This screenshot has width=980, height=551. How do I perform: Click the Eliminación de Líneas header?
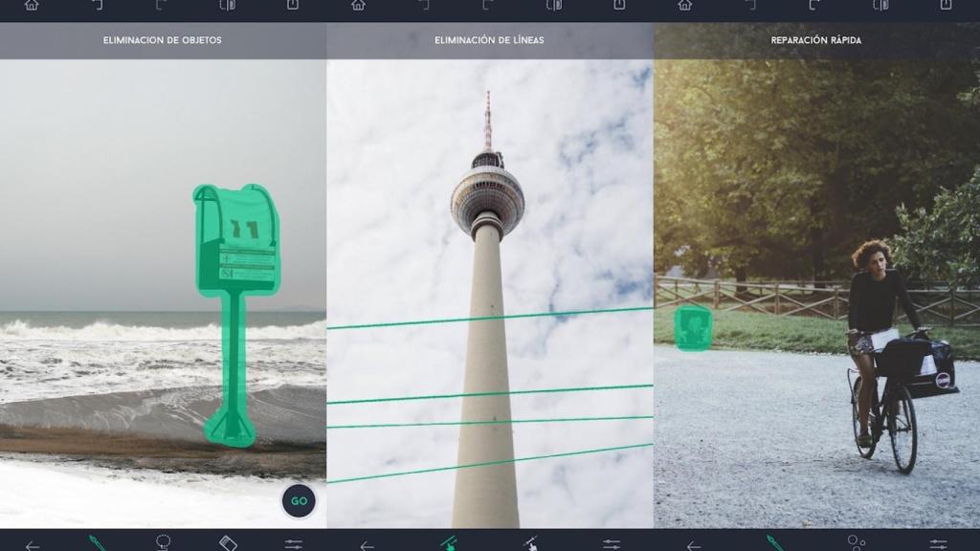490,41
